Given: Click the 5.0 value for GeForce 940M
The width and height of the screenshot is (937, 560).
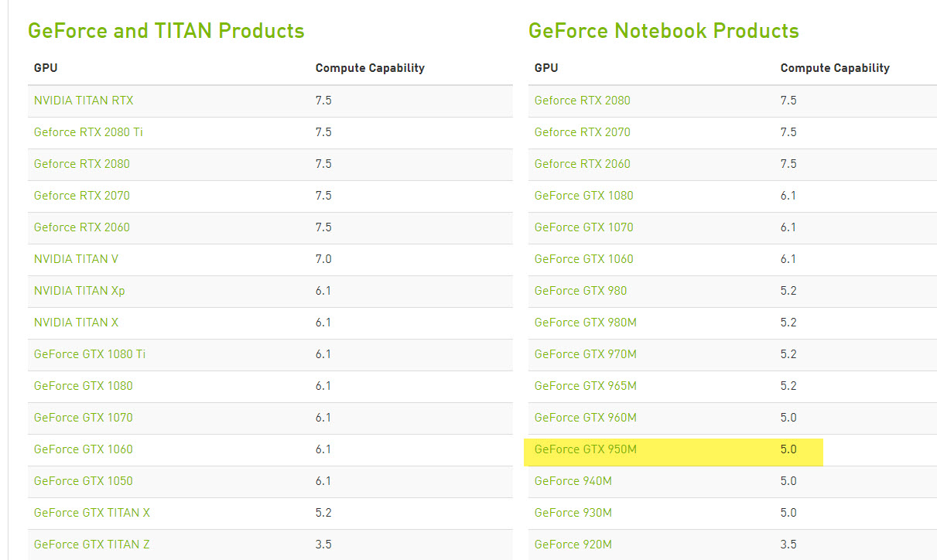Looking at the screenshot, I should 788,481.
